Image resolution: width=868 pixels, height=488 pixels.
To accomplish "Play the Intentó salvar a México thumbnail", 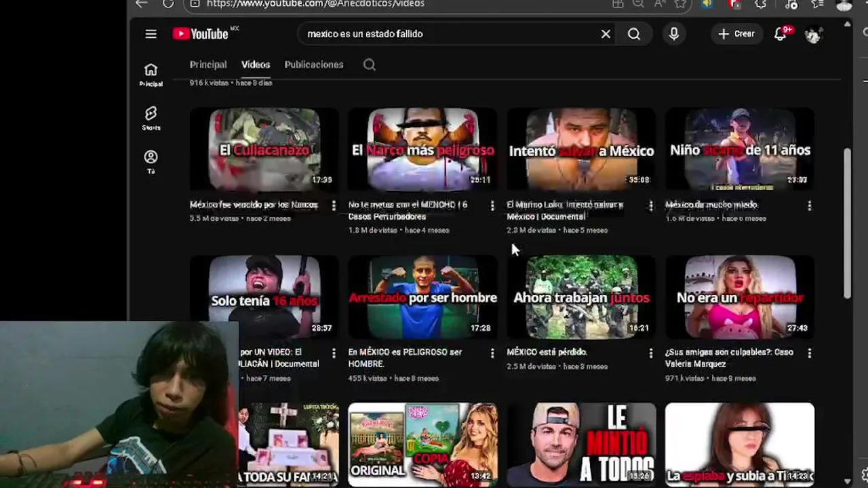I will coord(581,149).
